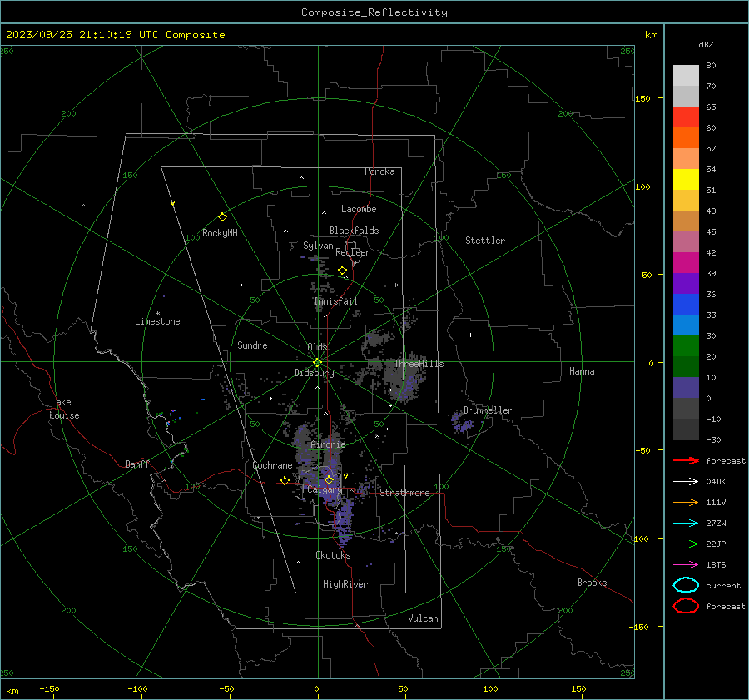The image size is (749, 700).
Task: Click the Strathmore city label
Action: coord(404,493)
